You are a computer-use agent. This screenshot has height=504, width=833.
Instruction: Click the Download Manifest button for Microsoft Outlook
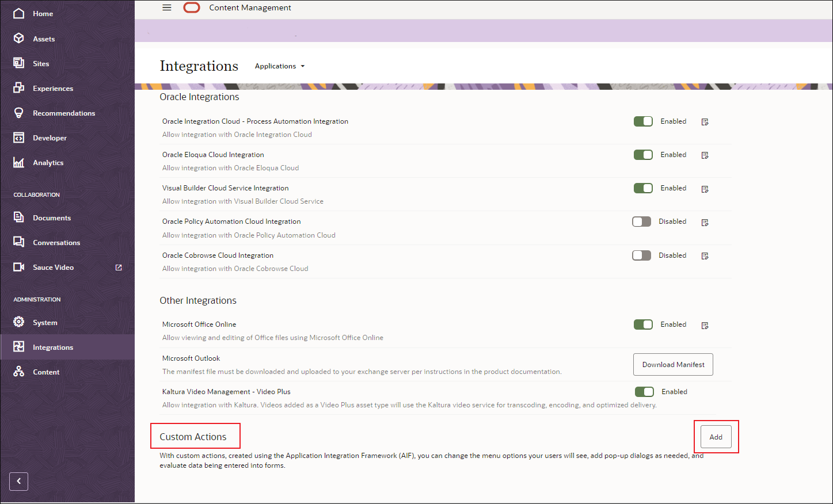click(x=673, y=364)
